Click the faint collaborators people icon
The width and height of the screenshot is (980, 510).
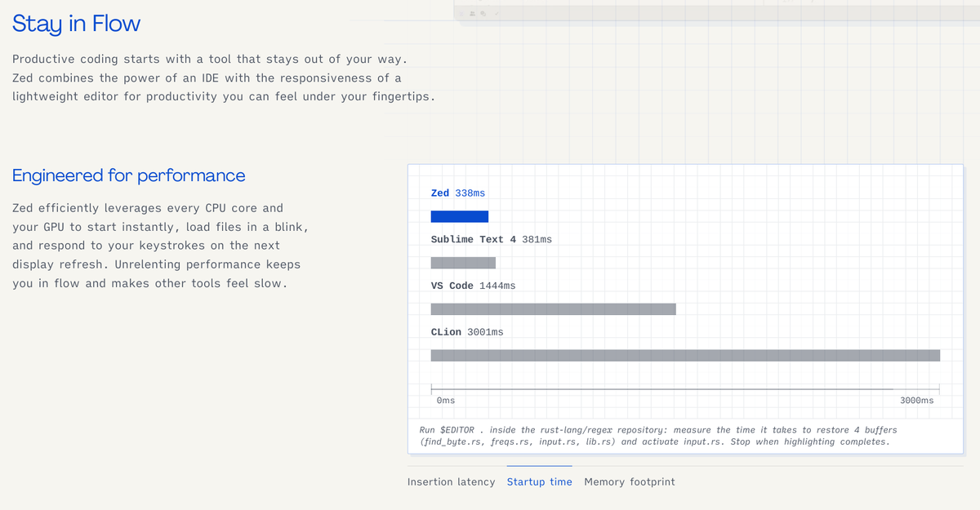(473, 13)
